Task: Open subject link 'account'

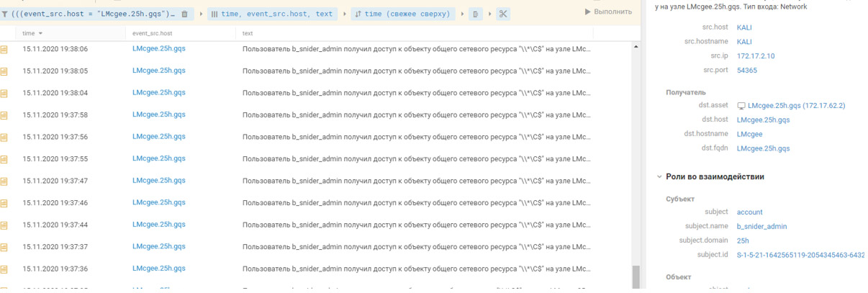Action: coord(750,212)
